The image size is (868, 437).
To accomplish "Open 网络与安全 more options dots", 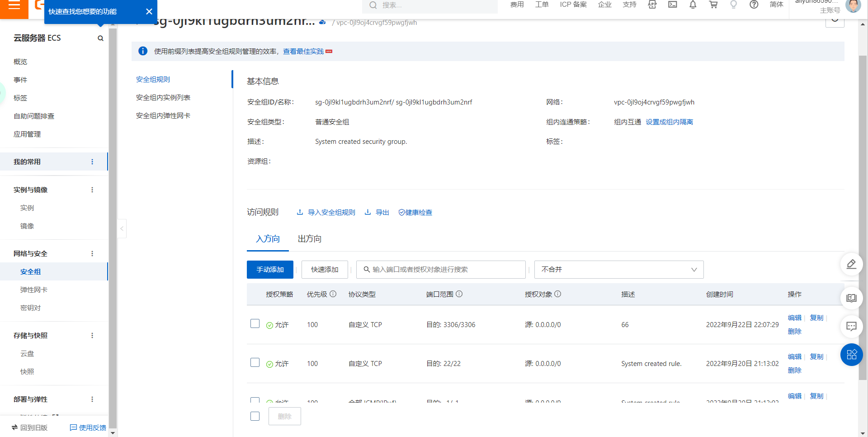I will (92, 254).
